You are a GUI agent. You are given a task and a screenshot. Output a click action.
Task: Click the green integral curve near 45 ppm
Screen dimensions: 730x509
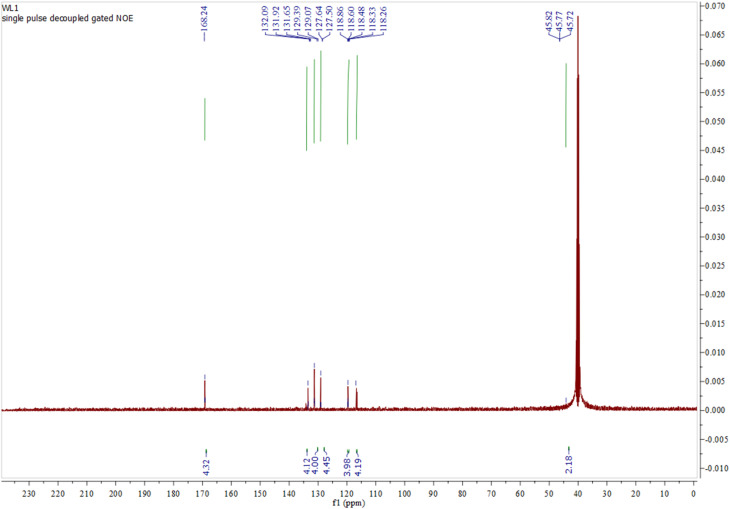point(566,105)
